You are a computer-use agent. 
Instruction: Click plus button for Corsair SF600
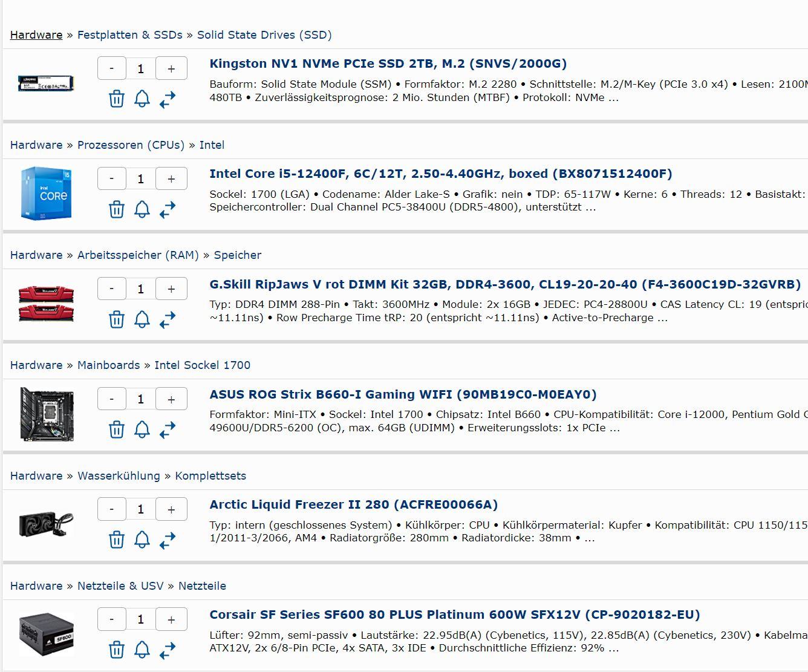click(171, 619)
